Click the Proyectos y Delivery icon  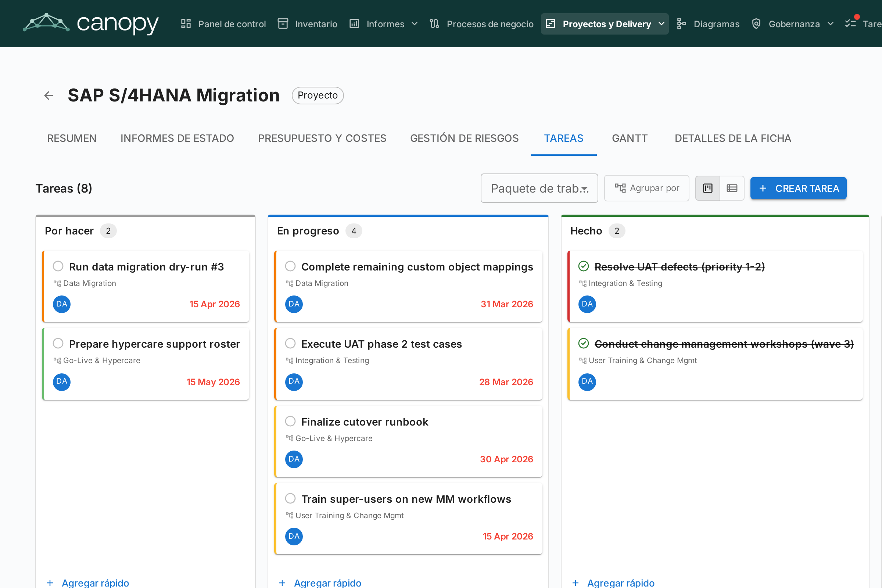tap(551, 24)
